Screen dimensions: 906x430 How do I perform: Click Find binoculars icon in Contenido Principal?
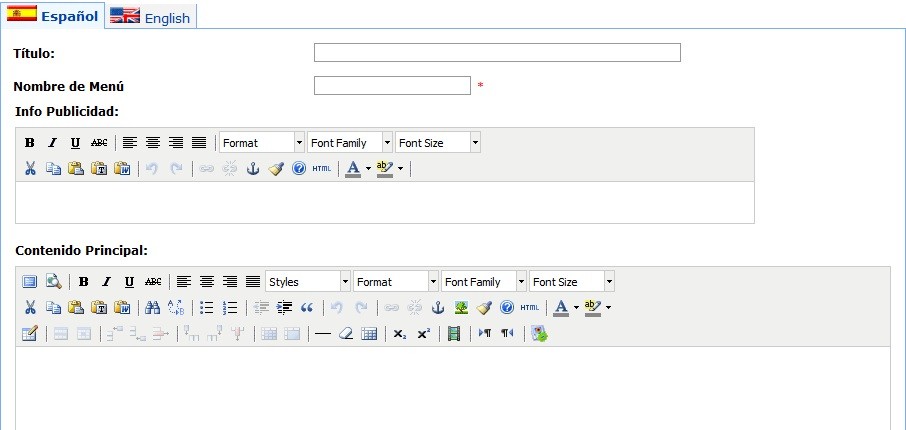click(152, 308)
